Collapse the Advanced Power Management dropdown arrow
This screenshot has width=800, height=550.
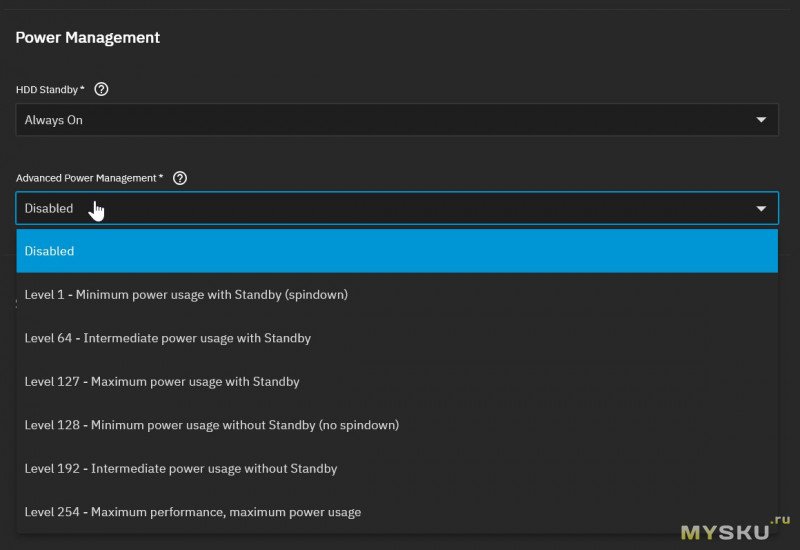point(762,208)
